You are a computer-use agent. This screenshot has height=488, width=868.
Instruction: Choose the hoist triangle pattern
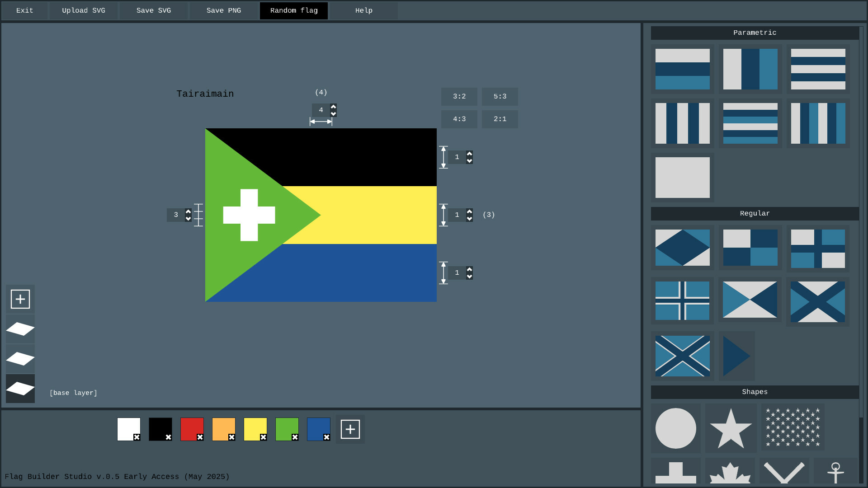[736, 356]
